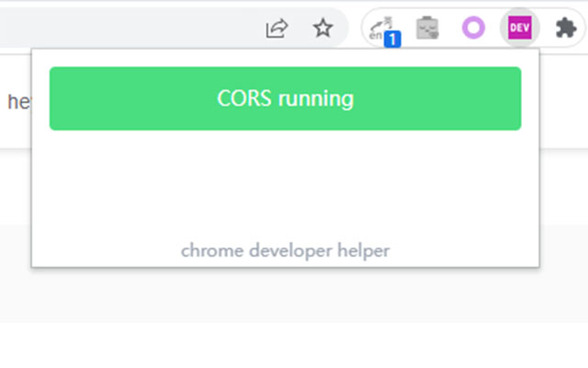Click the share page icon
This screenshot has width=588, height=368.
(x=277, y=29)
